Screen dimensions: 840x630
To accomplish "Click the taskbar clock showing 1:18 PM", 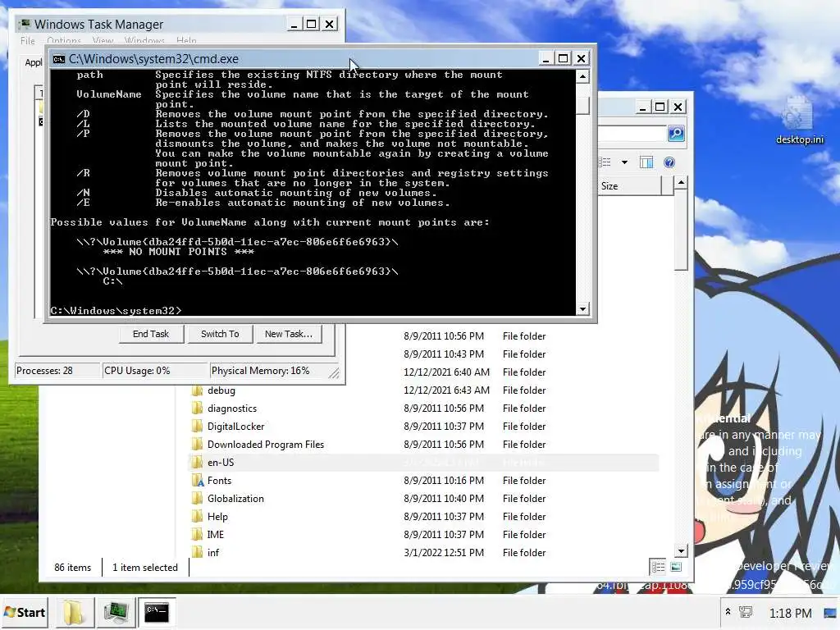I will 790,613.
